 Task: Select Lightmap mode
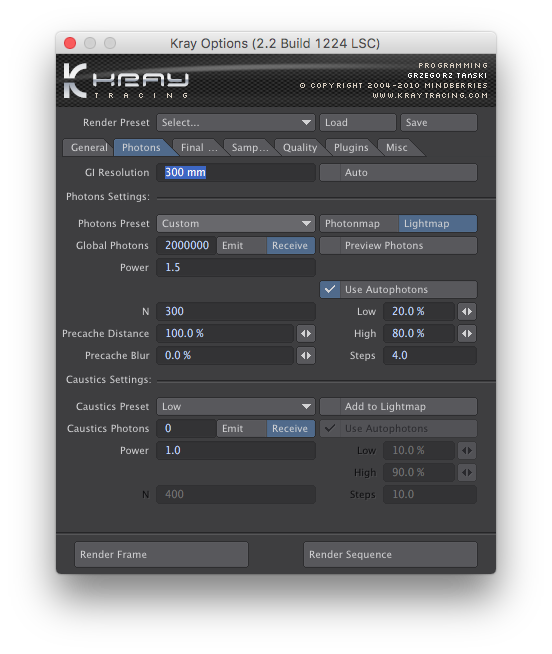pos(438,224)
